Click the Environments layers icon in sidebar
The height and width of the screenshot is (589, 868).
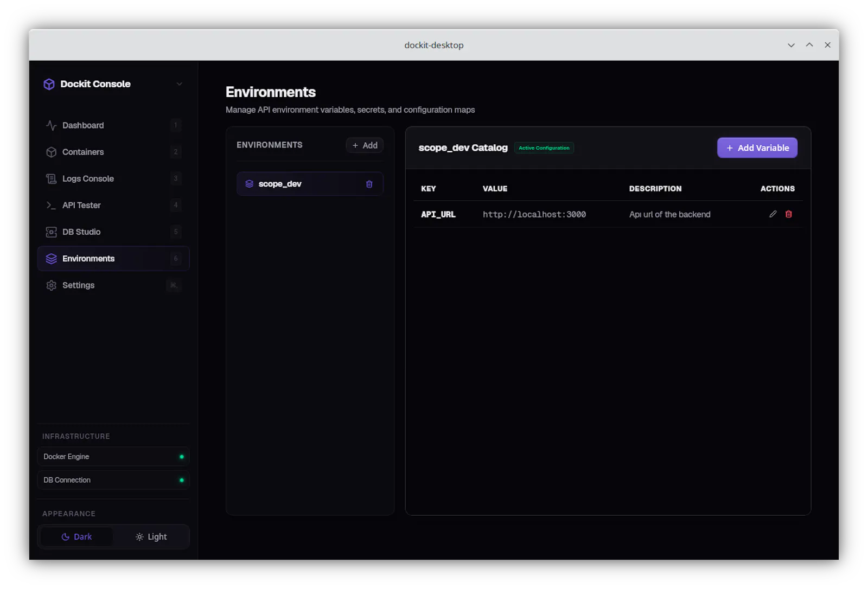pos(52,259)
